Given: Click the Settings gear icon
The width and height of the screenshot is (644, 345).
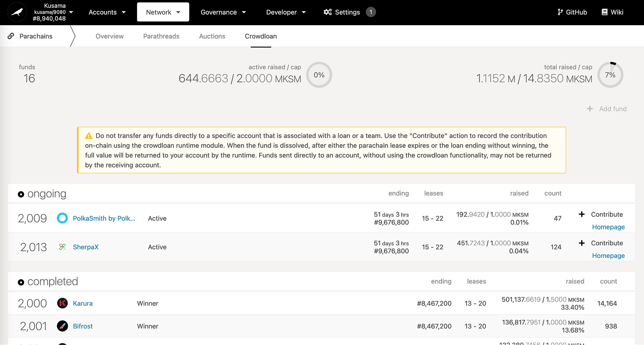Looking at the screenshot, I should [328, 12].
